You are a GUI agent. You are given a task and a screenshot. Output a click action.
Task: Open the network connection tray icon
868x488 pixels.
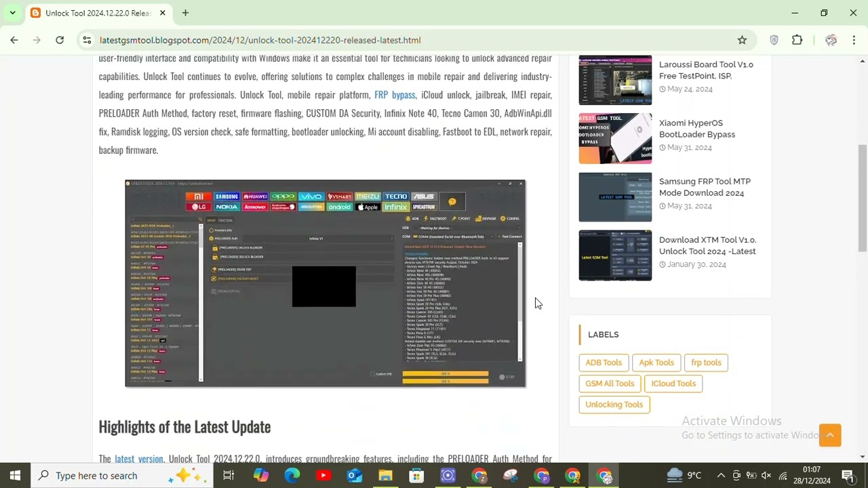783,475
